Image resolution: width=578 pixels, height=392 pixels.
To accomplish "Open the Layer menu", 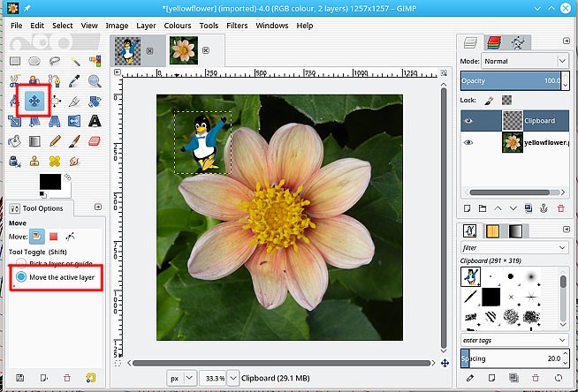I will point(146,26).
